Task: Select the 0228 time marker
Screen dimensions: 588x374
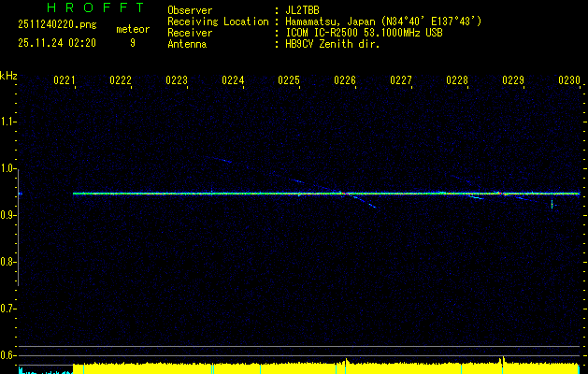Action: point(457,81)
